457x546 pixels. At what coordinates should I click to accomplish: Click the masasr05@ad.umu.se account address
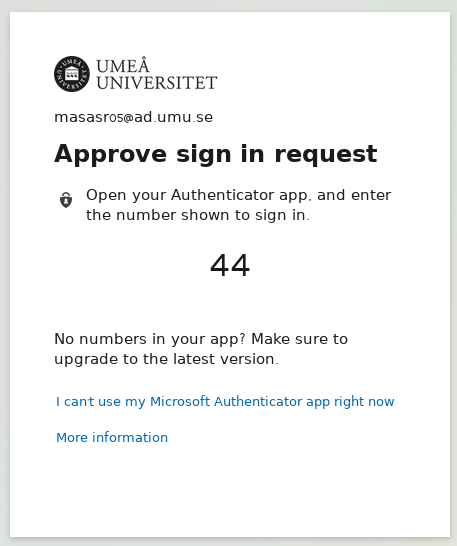click(x=133, y=117)
